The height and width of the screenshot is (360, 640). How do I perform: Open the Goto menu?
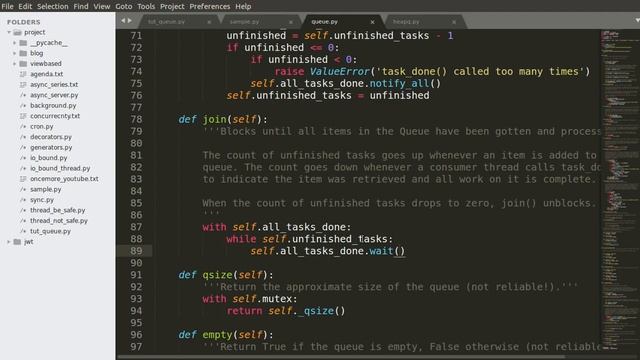pyautogui.click(x=124, y=6)
